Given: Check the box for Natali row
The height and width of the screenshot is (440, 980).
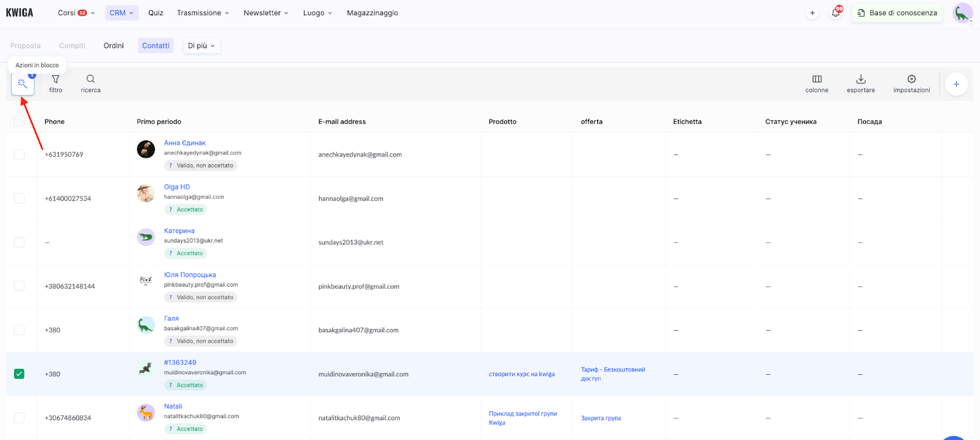Looking at the screenshot, I should click(x=19, y=418).
